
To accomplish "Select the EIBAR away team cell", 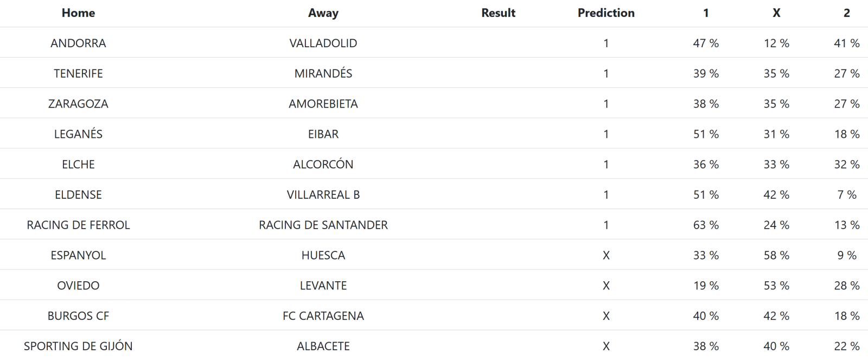I will [x=323, y=134].
